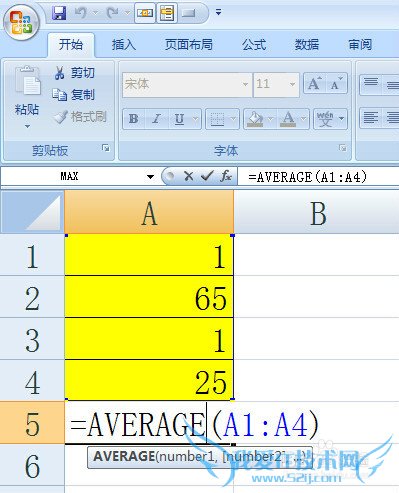Open the 插入 ribbon tab
399x493 pixels.
click(124, 44)
